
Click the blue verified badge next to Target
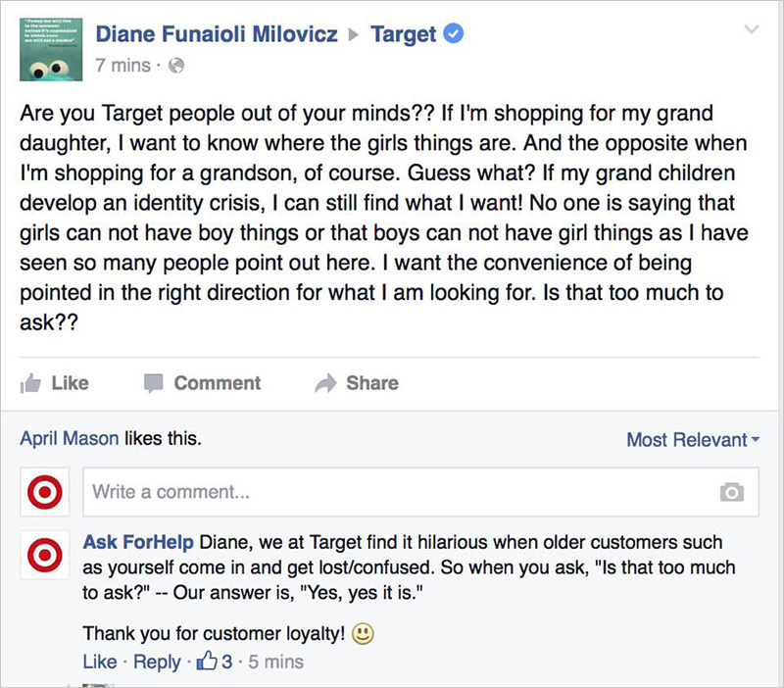tap(454, 33)
